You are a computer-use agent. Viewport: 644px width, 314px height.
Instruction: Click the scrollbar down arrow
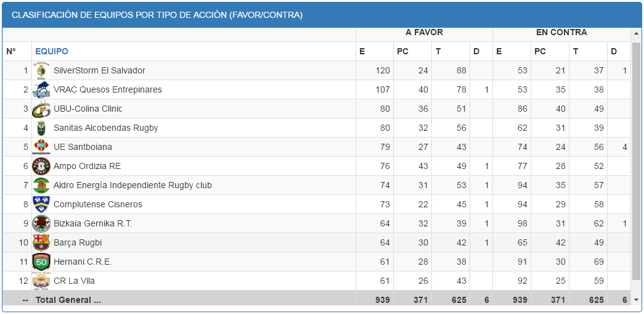coord(637,299)
